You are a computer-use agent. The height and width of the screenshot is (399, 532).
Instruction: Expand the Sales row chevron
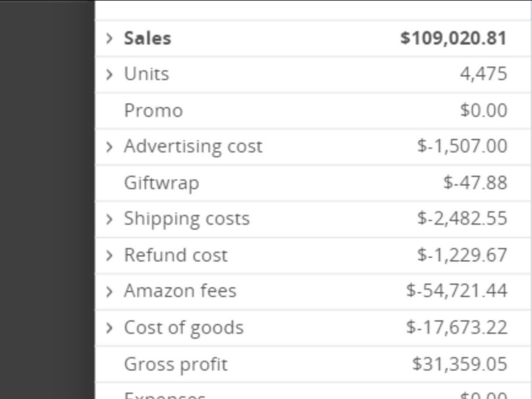[109, 38]
